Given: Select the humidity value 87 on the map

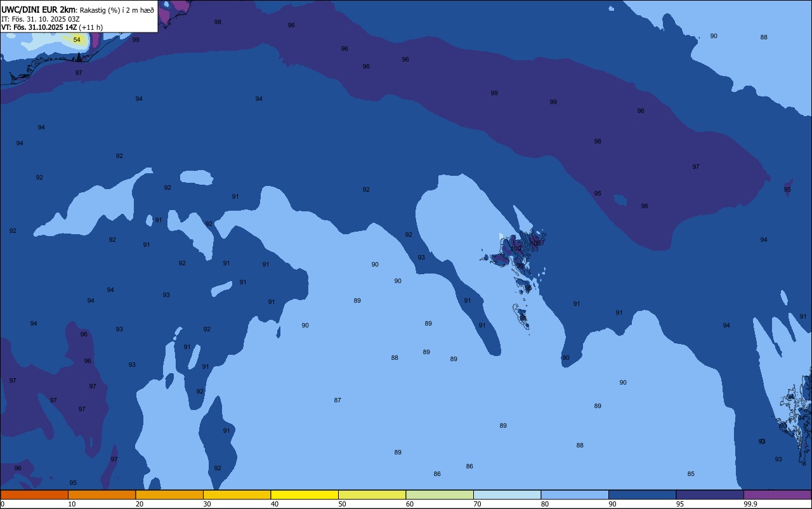Looking at the screenshot, I should click(337, 400).
